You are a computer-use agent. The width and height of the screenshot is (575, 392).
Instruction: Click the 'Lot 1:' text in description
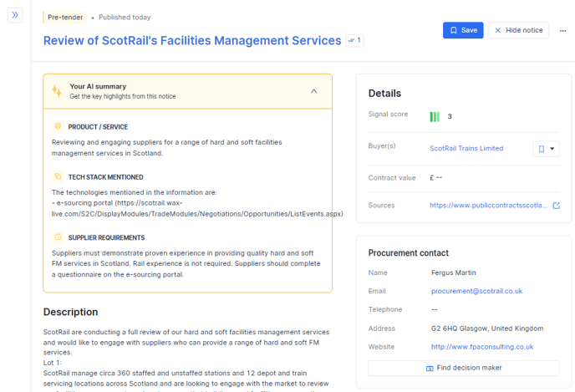click(53, 363)
